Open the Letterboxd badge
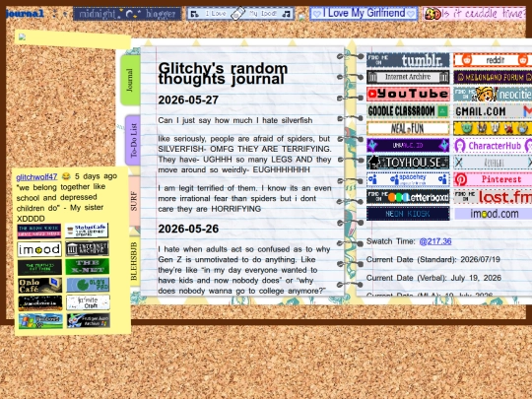Image resolution: width=532 pixels, height=399 pixels. [408, 197]
